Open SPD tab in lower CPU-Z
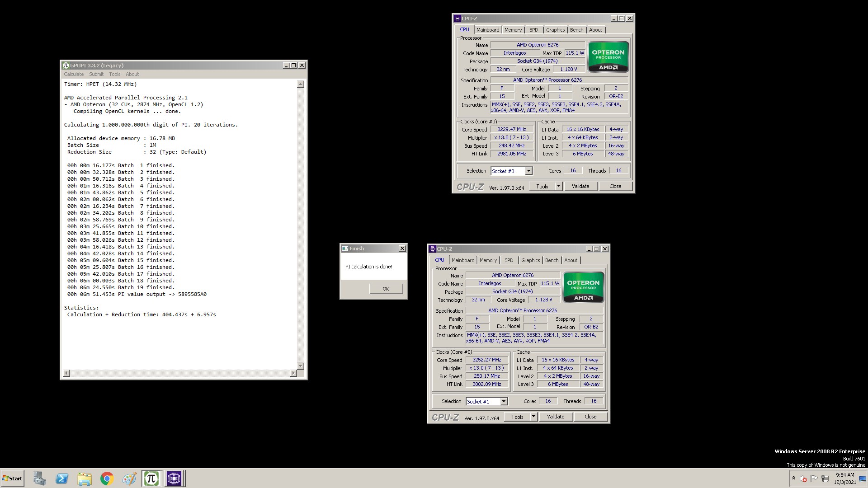 (x=509, y=260)
